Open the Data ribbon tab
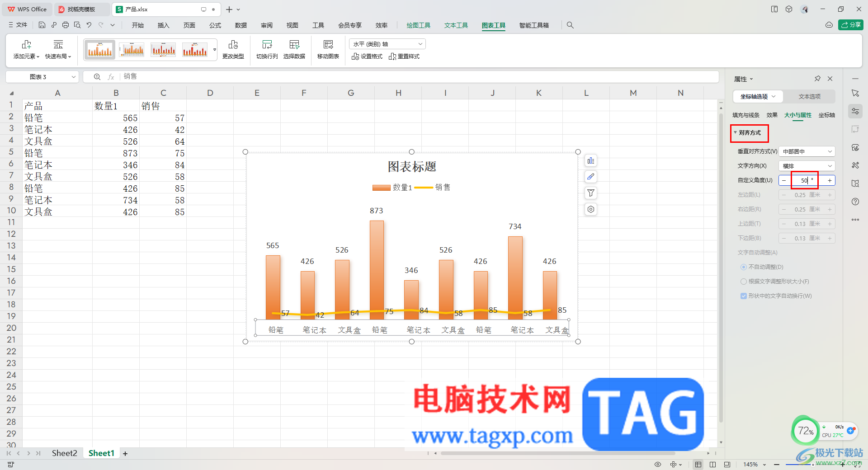Image resolution: width=868 pixels, height=470 pixels. (x=241, y=25)
